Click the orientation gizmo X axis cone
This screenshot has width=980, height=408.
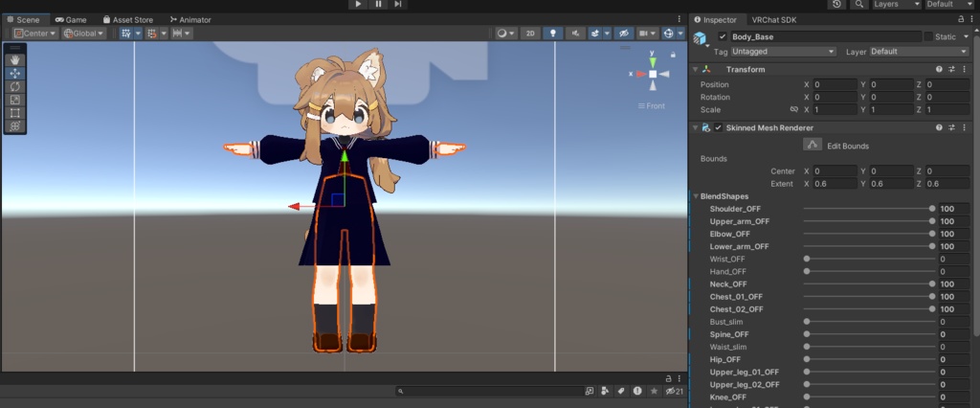pos(640,74)
